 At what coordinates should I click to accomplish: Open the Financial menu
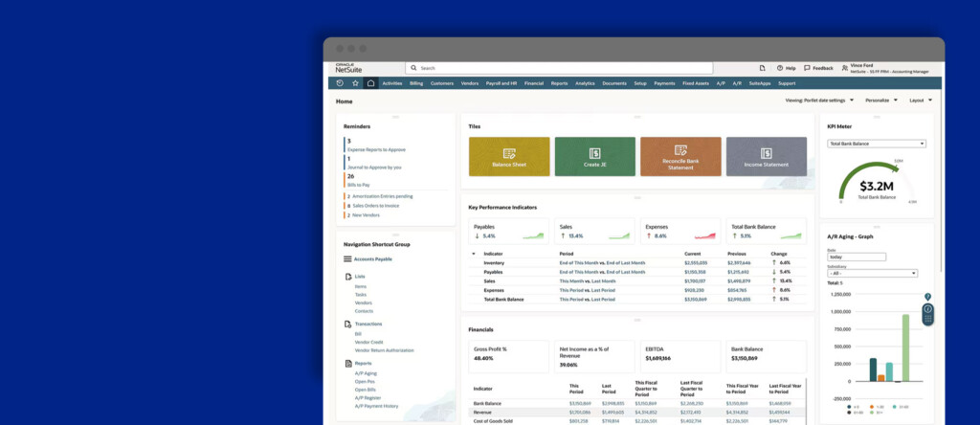534,83
